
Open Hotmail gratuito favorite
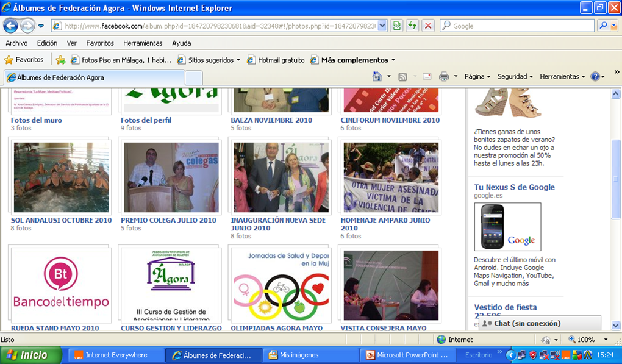coord(276,60)
